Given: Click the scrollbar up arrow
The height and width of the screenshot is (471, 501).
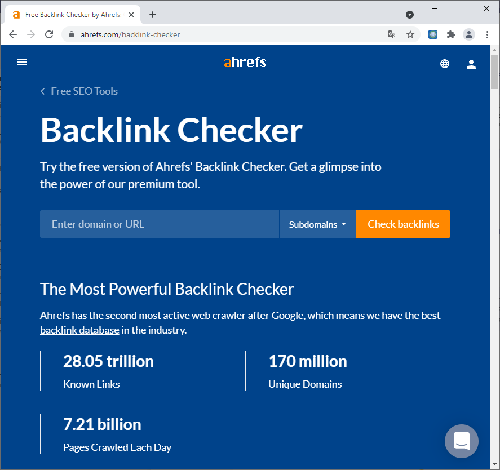Looking at the screenshot, I should click(x=495, y=50).
